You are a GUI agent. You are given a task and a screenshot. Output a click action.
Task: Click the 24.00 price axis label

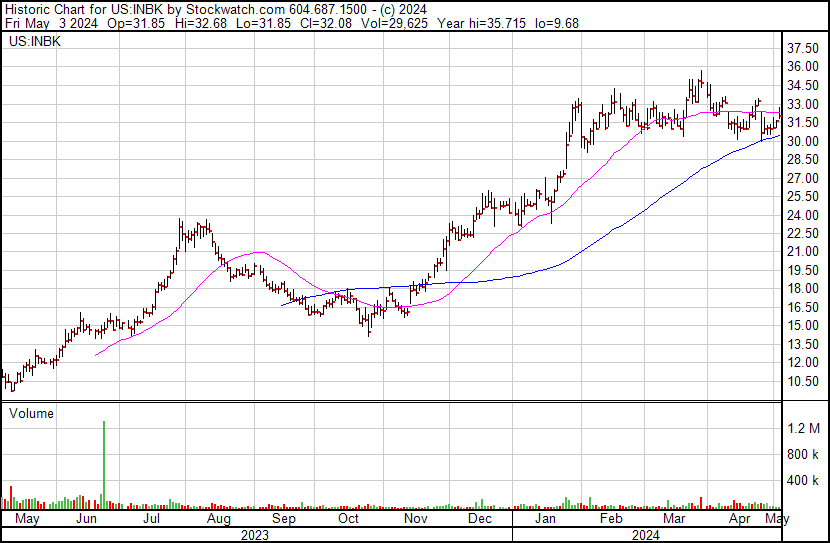(804, 215)
